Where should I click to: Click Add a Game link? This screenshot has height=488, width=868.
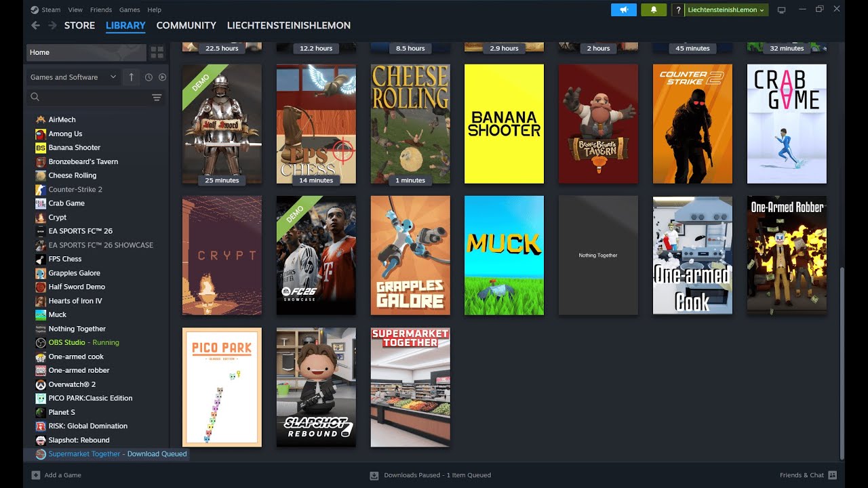(x=63, y=475)
